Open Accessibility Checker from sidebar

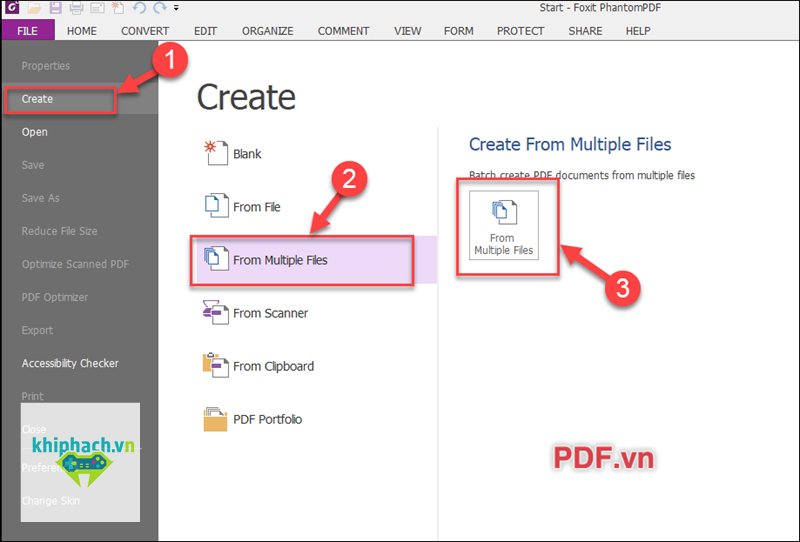click(70, 363)
